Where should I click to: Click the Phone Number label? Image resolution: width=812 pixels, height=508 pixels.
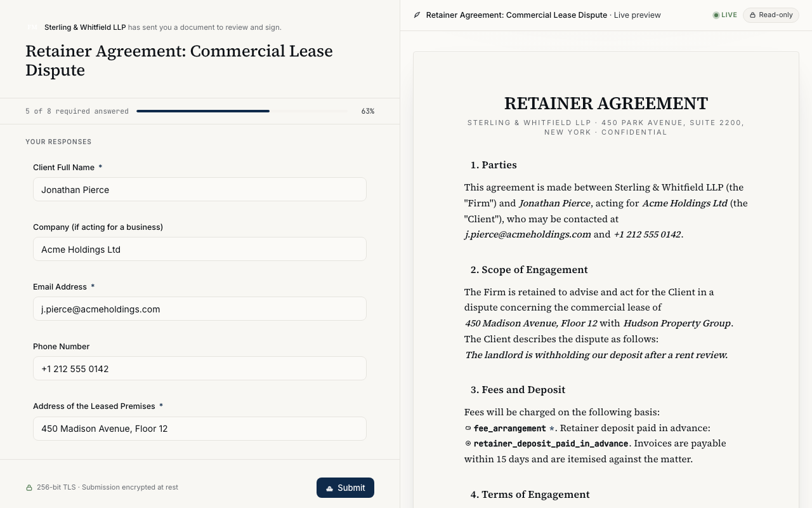[x=61, y=346]
